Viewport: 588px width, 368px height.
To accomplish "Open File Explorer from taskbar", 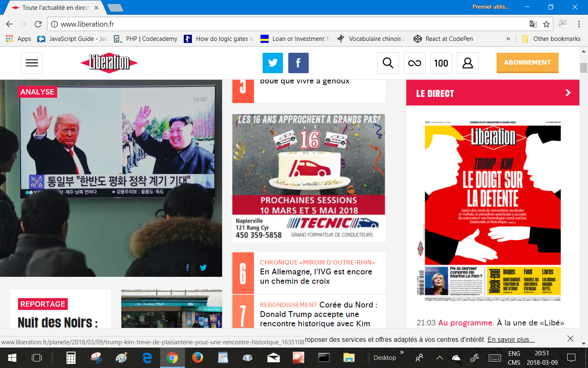I will [x=349, y=358].
